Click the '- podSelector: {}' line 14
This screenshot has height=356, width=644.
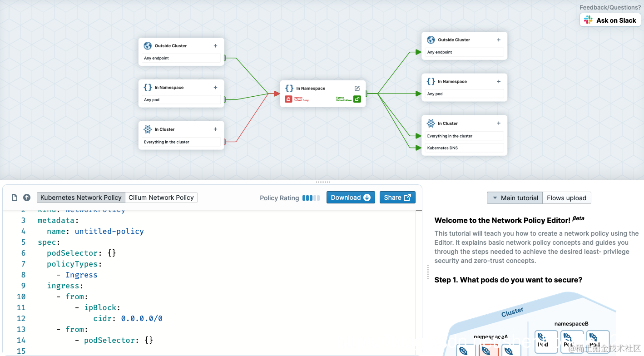[x=114, y=340]
